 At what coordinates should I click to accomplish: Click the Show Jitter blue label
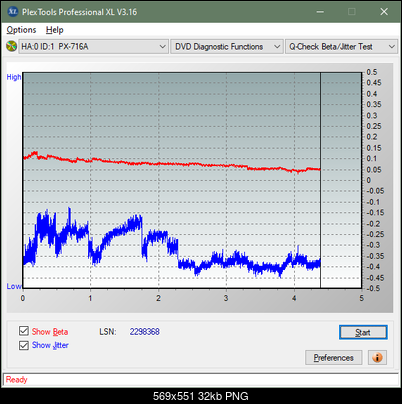coord(50,345)
